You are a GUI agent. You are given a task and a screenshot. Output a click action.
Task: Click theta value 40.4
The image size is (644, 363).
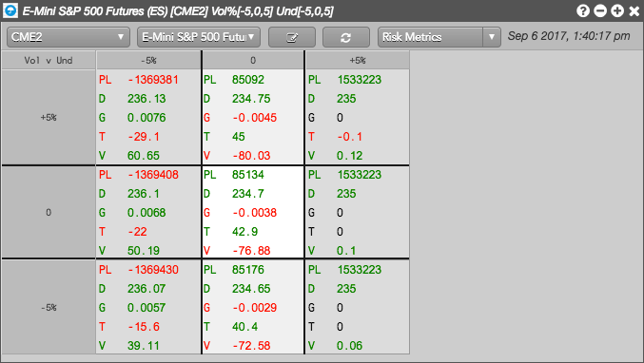pos(244,327)
